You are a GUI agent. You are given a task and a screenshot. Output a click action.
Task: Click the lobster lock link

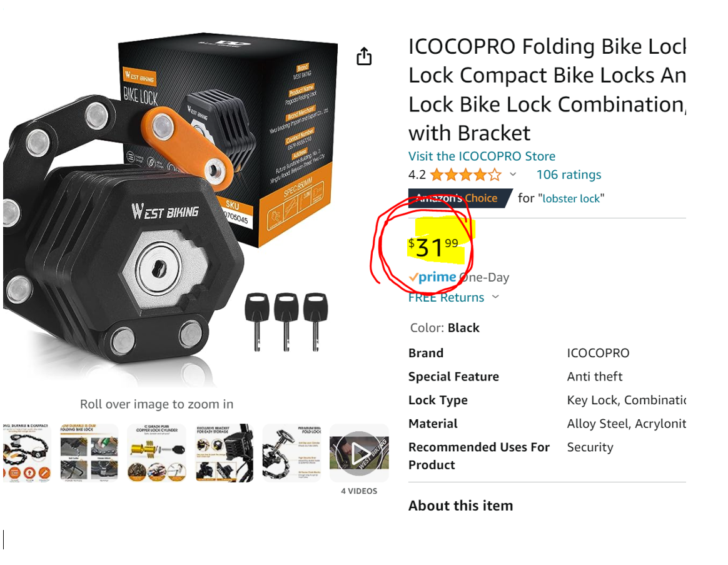tap(572, 198)
